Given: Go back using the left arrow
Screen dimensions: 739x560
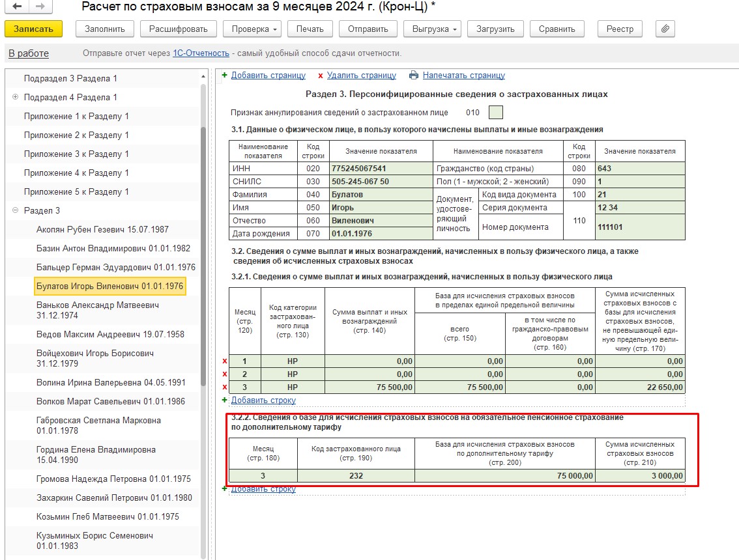Looking at the screenshot, I should (x=17, y=6).
